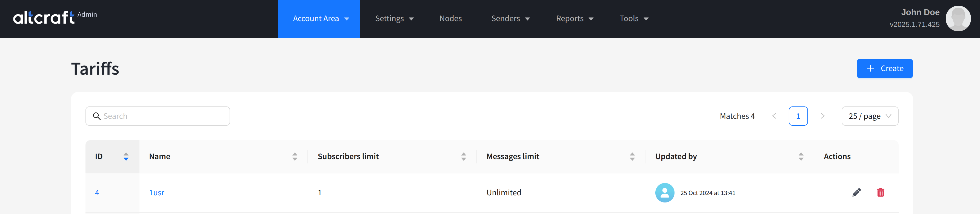The height and width of the screenshot is (214, 980).
Task: Expand the Settings menu
Action: click(x=394, y=19)
